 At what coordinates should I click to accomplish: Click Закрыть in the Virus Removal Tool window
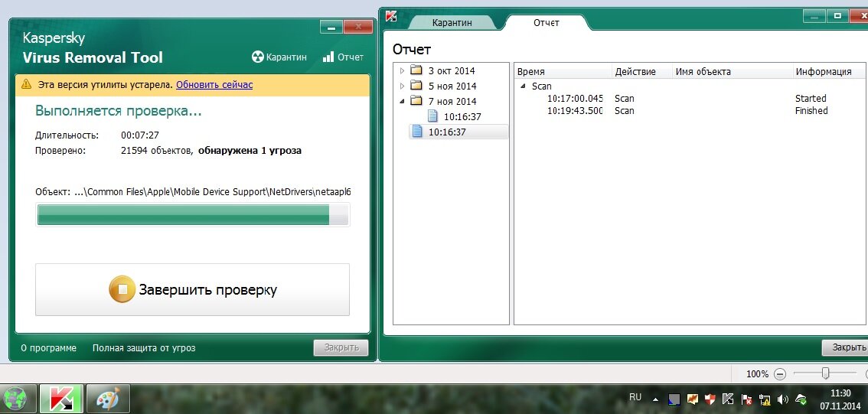(x=341, y=347)
